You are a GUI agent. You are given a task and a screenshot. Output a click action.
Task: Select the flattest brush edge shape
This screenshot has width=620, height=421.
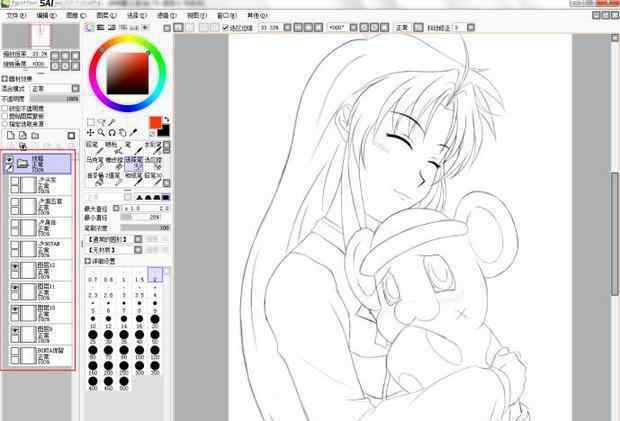166,197
